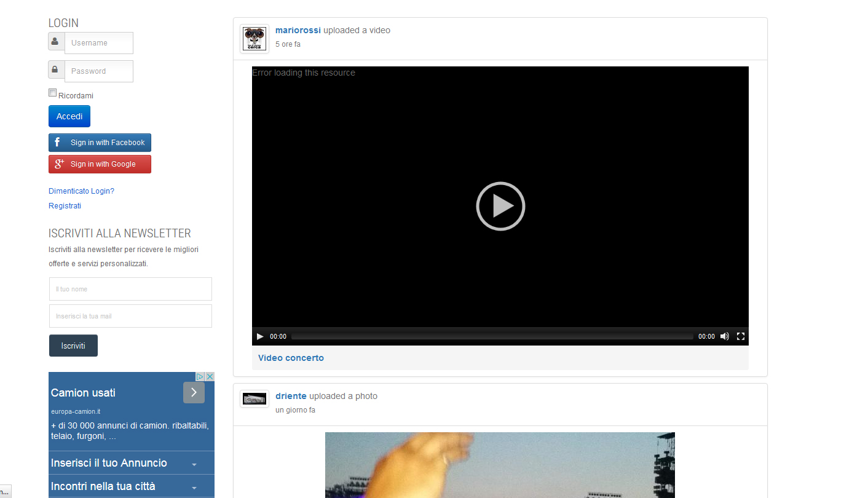Focus the Password input field
Image resolution: width=868 pixels, height=498 pixels.
tap(99, 71)
